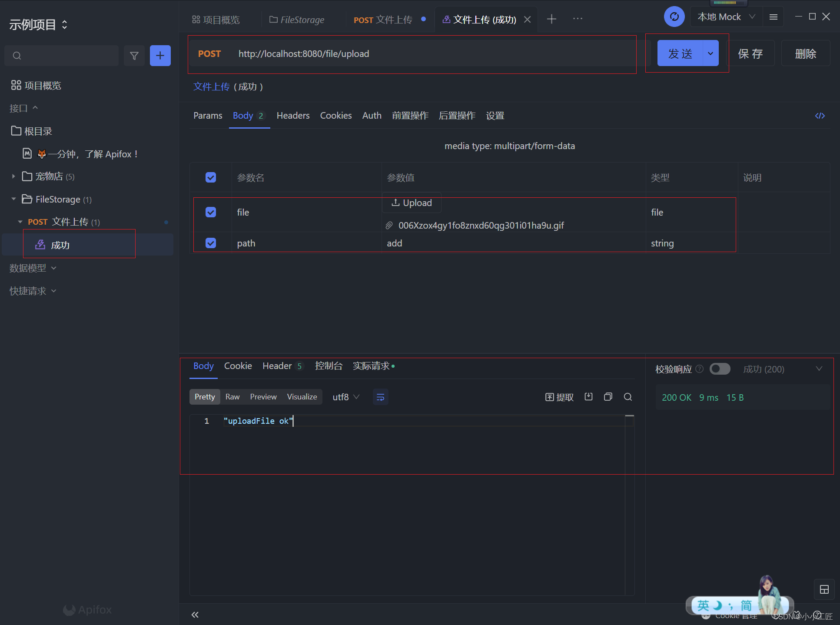Uncheck the path parameter checkbox
The height and width of the screenshot is (625, 840).
(211, 243)
